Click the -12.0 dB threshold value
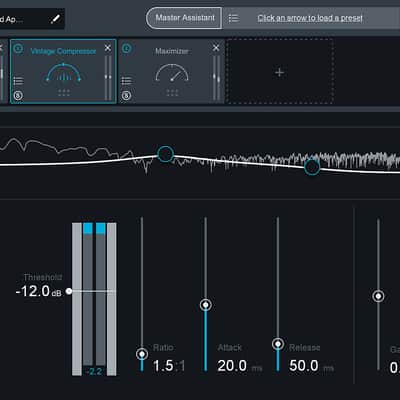 pyautogui.click(x=39, y=291)
